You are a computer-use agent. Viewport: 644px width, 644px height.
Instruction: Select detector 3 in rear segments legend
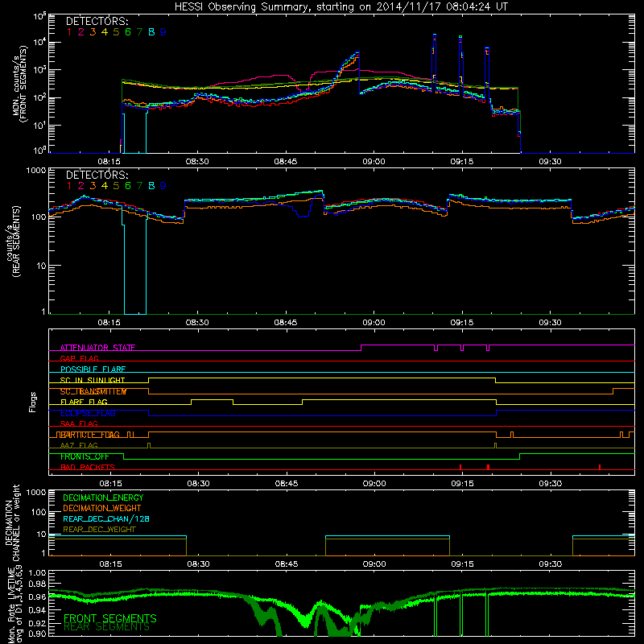93,186
